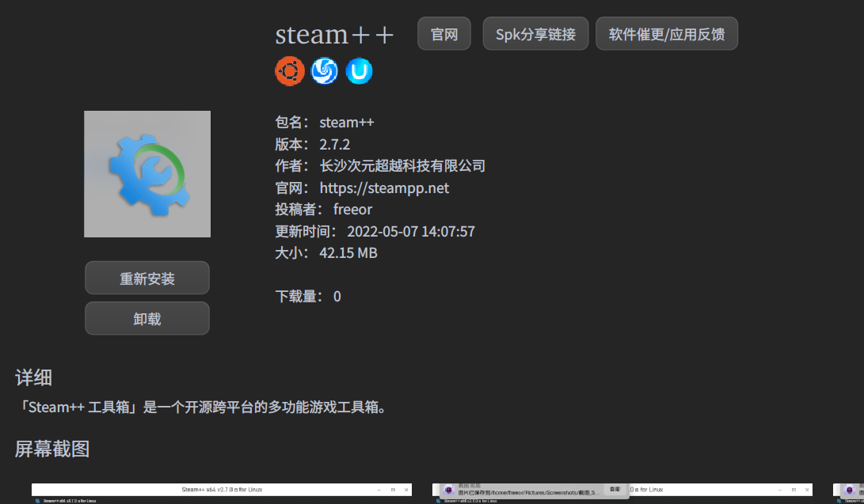The image size is (864, 504).
Task: Click the 屏幕截图 section heading
Action: [52, 449]
